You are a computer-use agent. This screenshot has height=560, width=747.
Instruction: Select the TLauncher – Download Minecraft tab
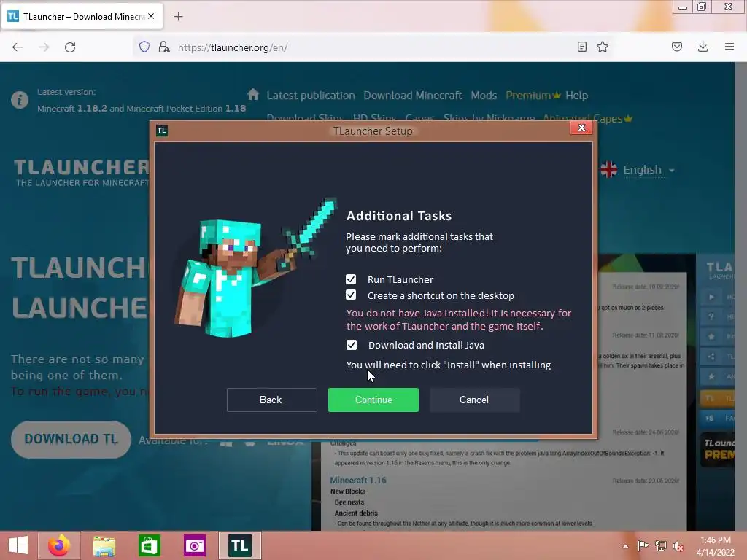click(82, 16)
